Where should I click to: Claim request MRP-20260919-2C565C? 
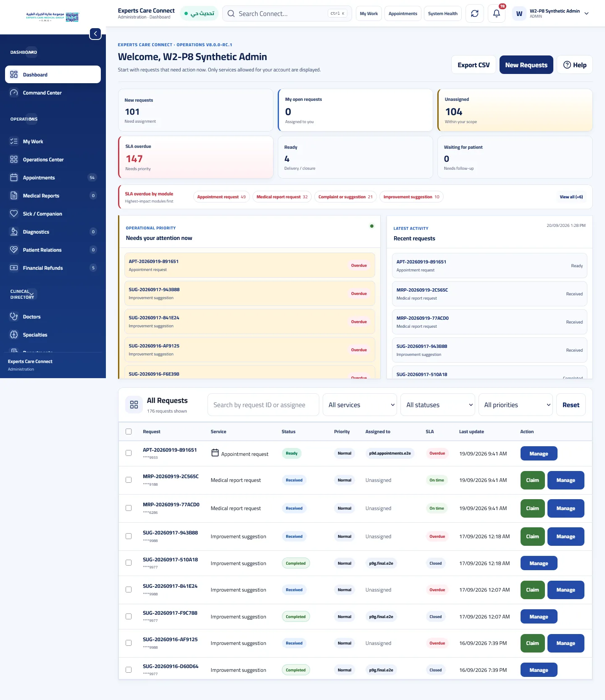(x=532, y=480)
